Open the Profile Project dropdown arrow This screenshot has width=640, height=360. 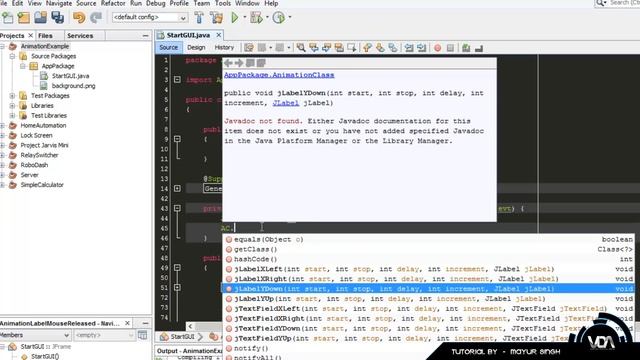tap(290, 18)
